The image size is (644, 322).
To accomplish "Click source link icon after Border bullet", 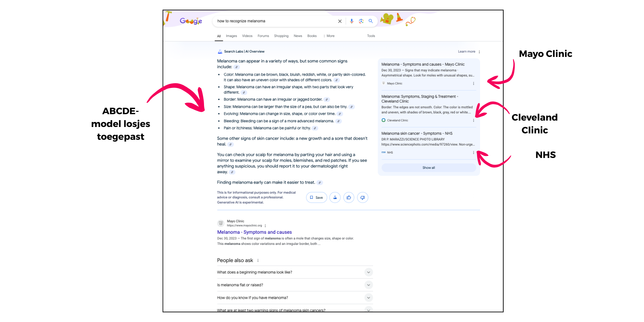I will coord(327,100).
